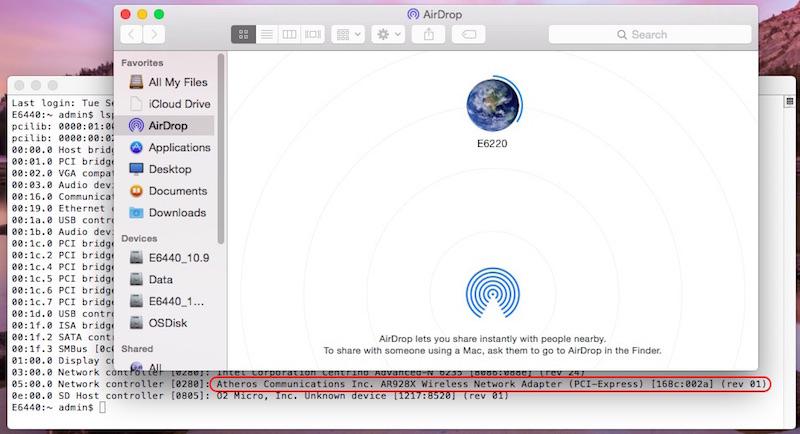Select All My Files in Favorites
This screenshot has width=800, height=434.
[177, 82]
